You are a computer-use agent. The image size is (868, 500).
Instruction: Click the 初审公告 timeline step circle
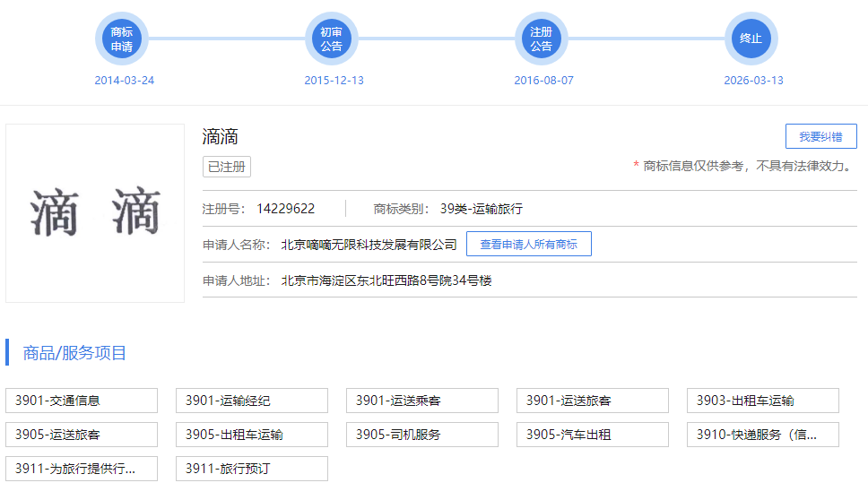332,39
